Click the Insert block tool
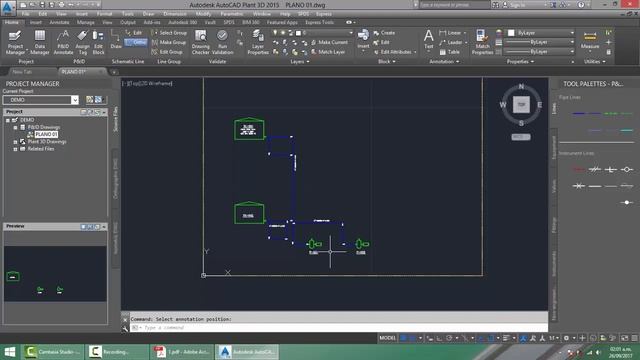 coord(363,40)
